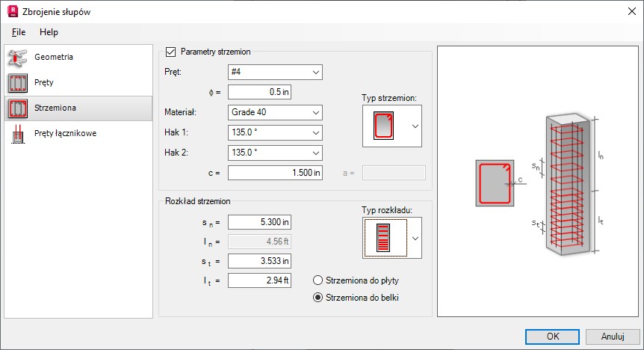Open the Pręty section icon
The width and height of the screenshot is (644, 350).
[x=18, y=83]
